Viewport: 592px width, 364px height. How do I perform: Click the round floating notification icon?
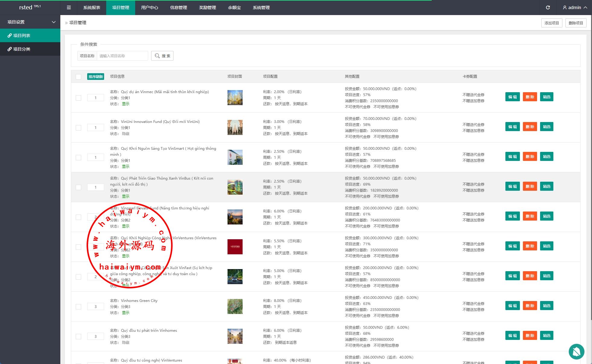pos(576,351)
